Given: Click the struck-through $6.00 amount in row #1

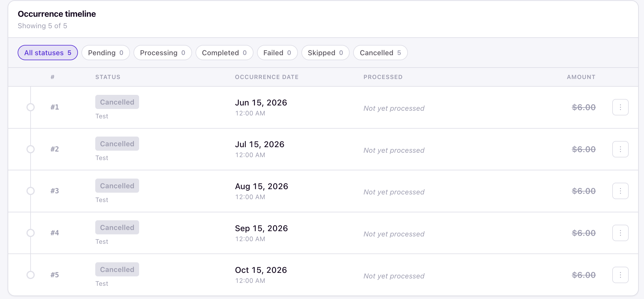Looking at the screenshot, I should (x=584, y=107).
